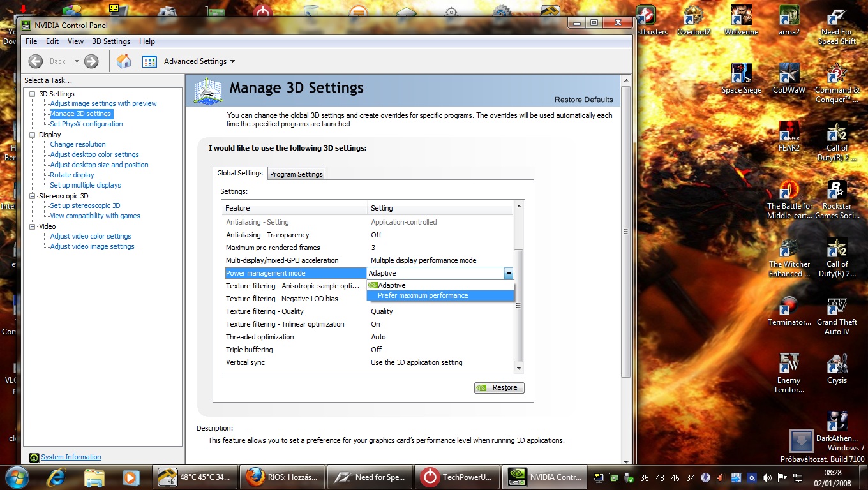Image resolution: width=868 pixels, height=490 pixels.
Task: Open the Power management mode dropdown arrow
Action: point(508,273)
